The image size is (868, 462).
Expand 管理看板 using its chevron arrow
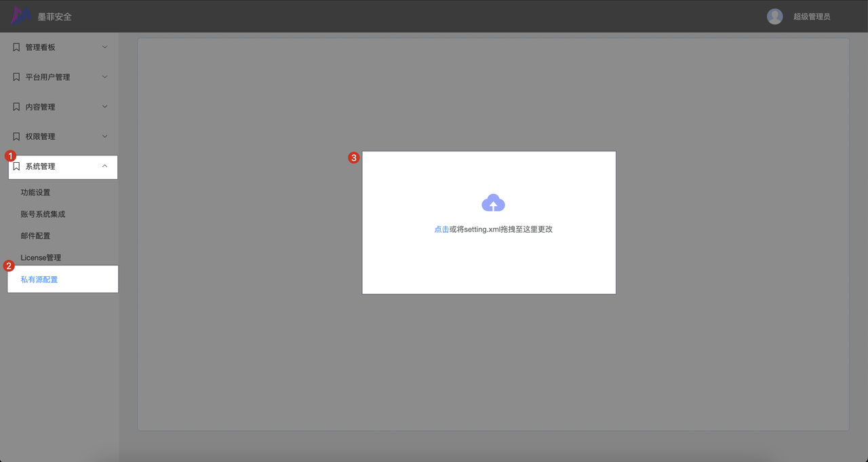pyautogui.click(x=104, y=47)
